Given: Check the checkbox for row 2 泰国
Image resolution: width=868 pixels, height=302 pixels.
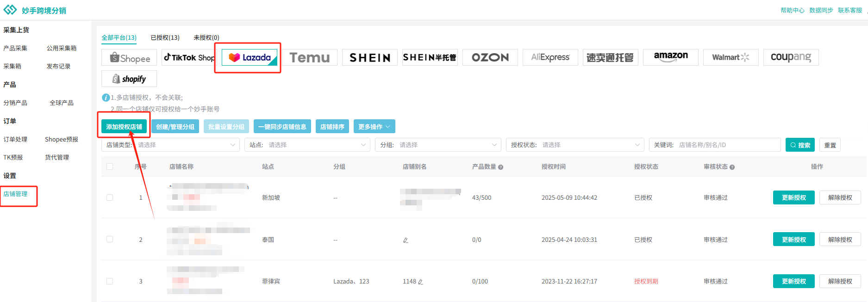Looking at the screenshot, I should (x=110, y=239).
